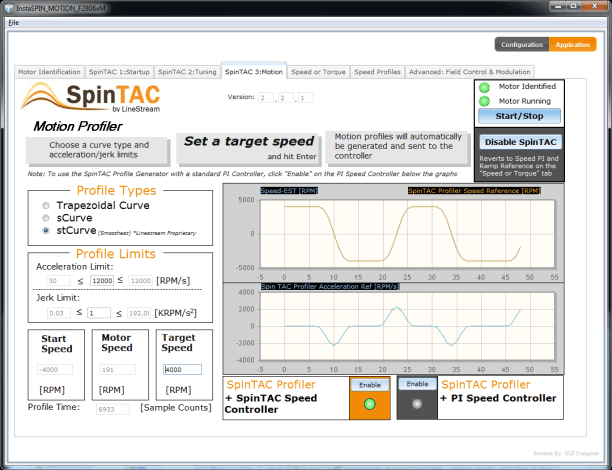Select the Trapezoidal Curve profile type
This screenshot has width=612, height=470.
click(45, 205)
